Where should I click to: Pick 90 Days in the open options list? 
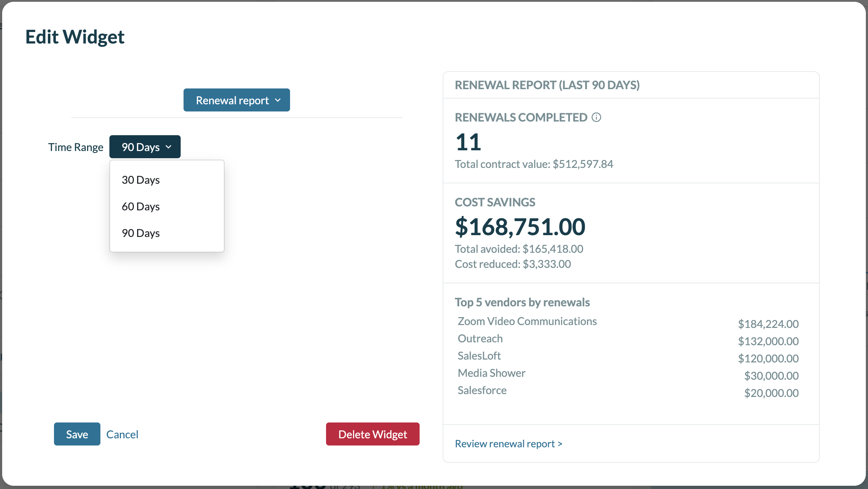141,233
